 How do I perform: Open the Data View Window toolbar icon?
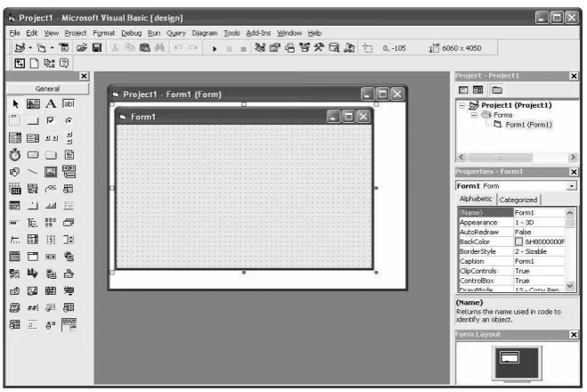[x=334, y=47]
